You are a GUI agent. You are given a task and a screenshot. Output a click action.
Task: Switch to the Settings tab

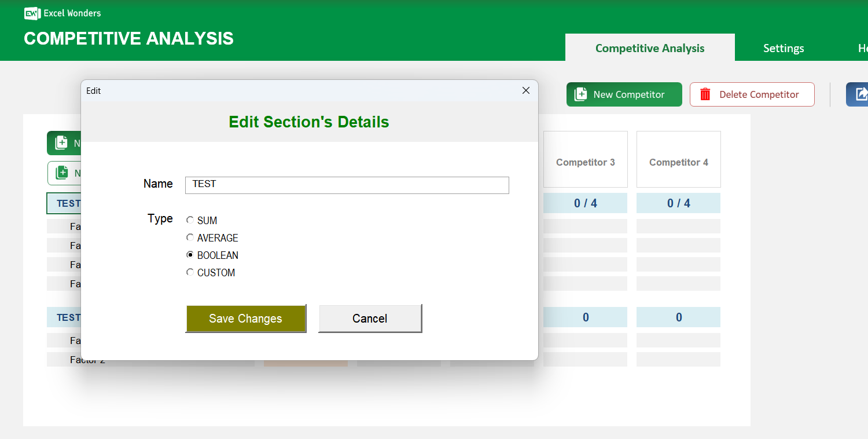click(783, 48)
